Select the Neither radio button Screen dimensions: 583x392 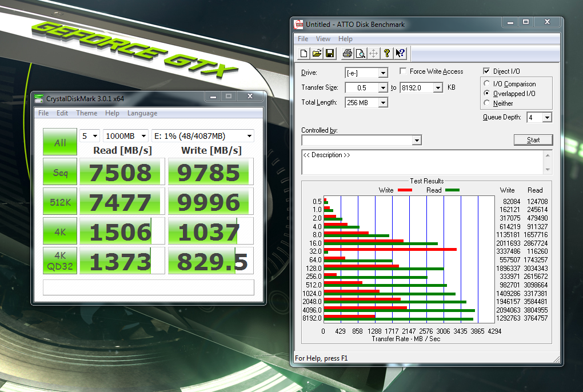(487, 103)
